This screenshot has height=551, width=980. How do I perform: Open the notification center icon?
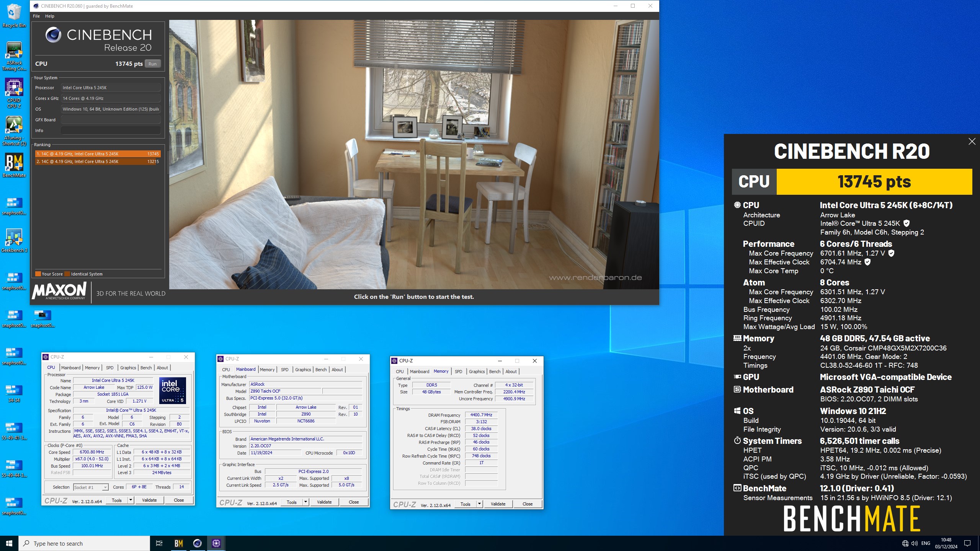(967, 543)
